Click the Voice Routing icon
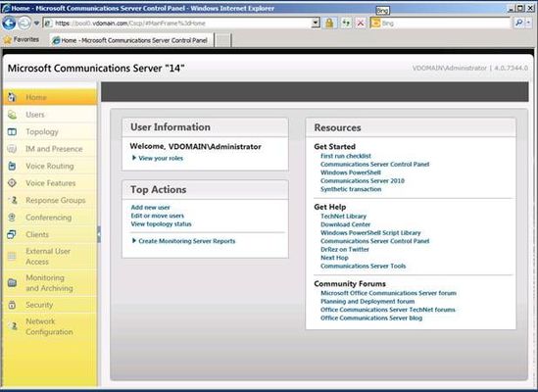 click(12, 167)
